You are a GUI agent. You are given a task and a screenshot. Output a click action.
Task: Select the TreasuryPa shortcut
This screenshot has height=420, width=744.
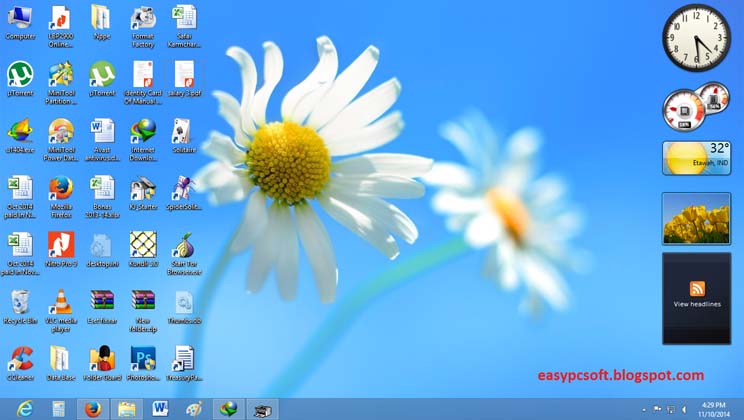184,364
